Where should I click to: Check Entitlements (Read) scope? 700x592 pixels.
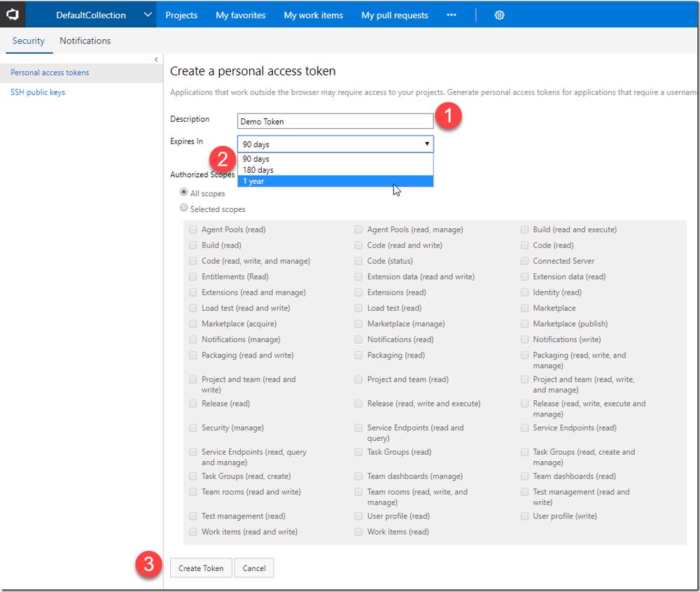(x=193, y=276)
